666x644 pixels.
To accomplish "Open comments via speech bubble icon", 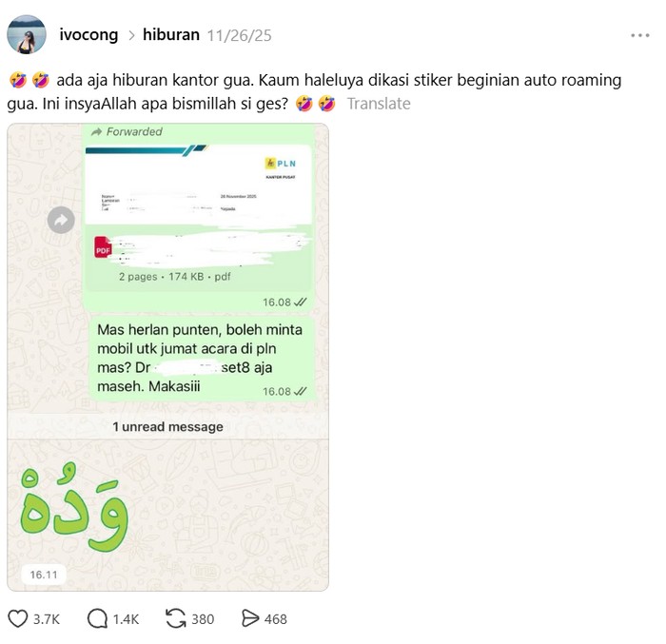I will 97,618.
